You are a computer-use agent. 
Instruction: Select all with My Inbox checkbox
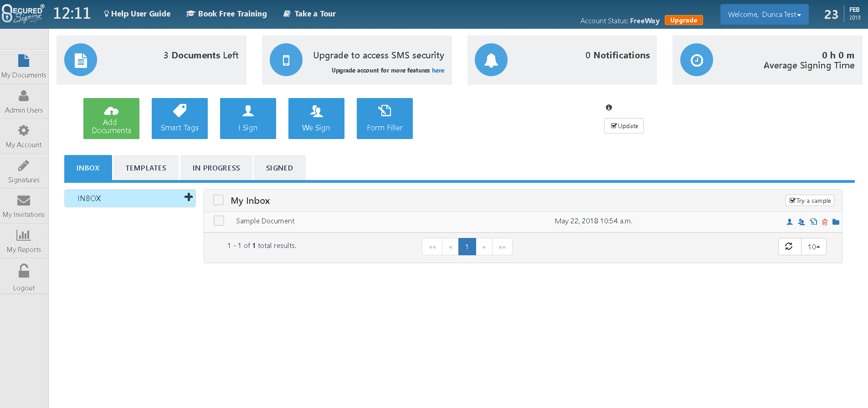(218, 200)
